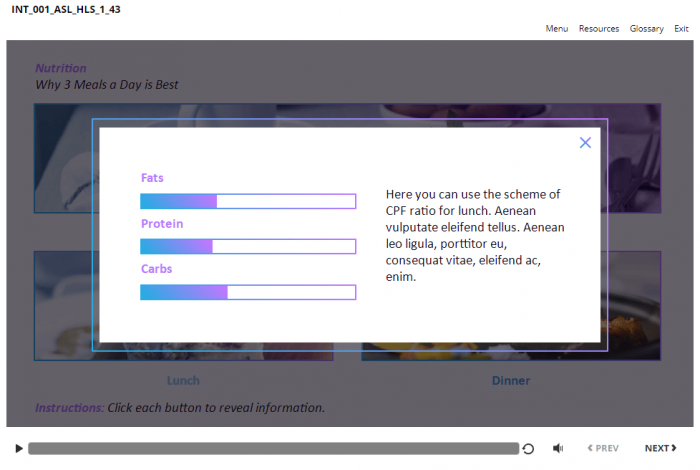Click the Protein ratio bar
Screen dimensions: 700x470
click(x=248, y=247)
